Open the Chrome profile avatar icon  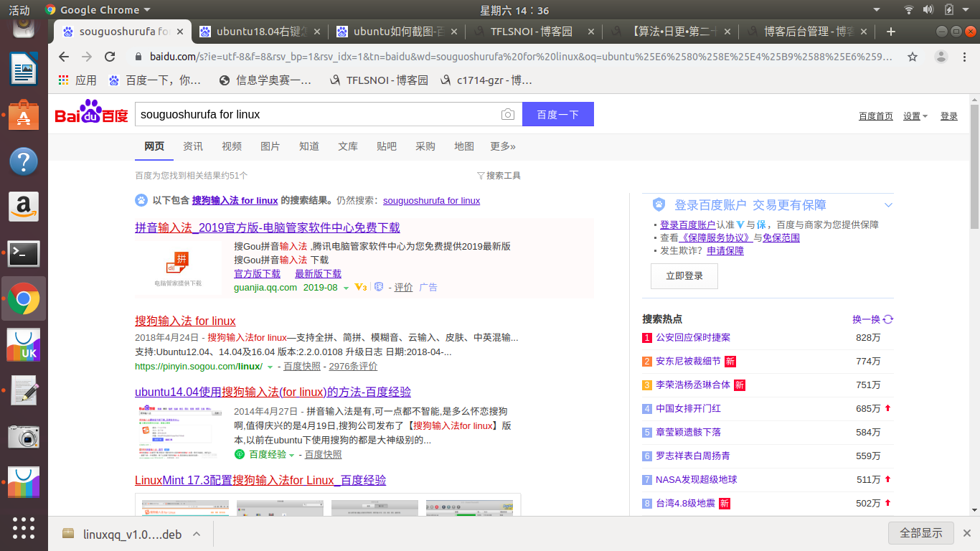click(941, 57)
